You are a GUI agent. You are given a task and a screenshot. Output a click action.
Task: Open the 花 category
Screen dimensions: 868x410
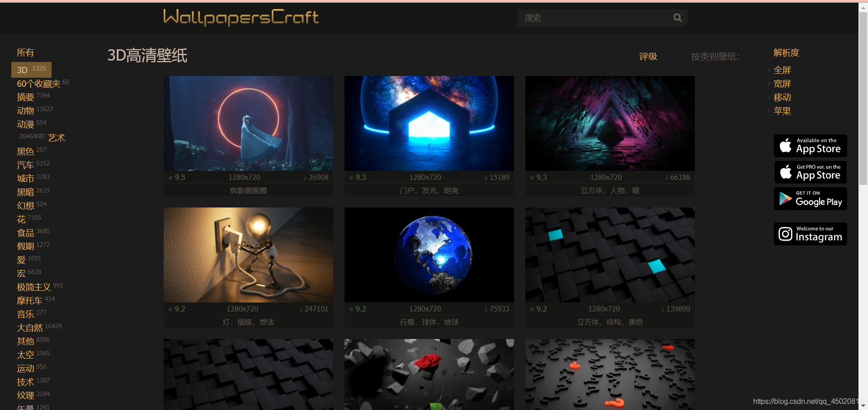[x=21, y=219]
